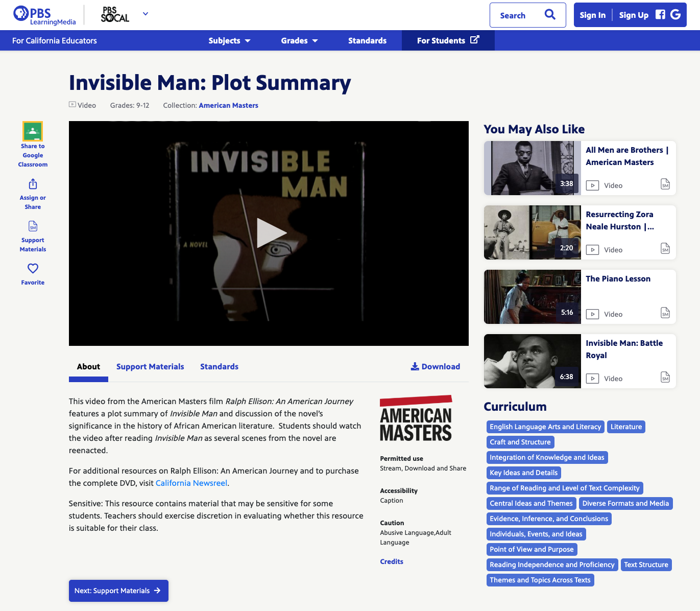The height and width of the screenshot is (611, 700).
Task: Open The Piano Lesson video thumbnail
Action: point(532,297)
